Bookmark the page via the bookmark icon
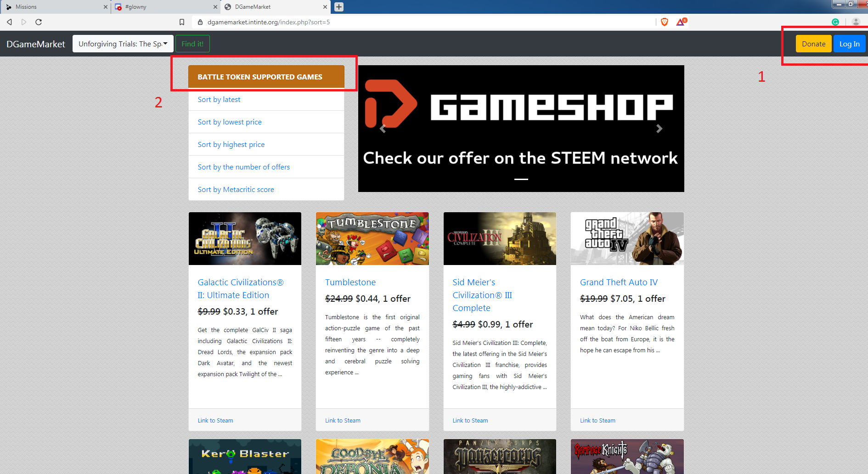The image size is (868, 474). pyautogui.click(x=181, y=22)
